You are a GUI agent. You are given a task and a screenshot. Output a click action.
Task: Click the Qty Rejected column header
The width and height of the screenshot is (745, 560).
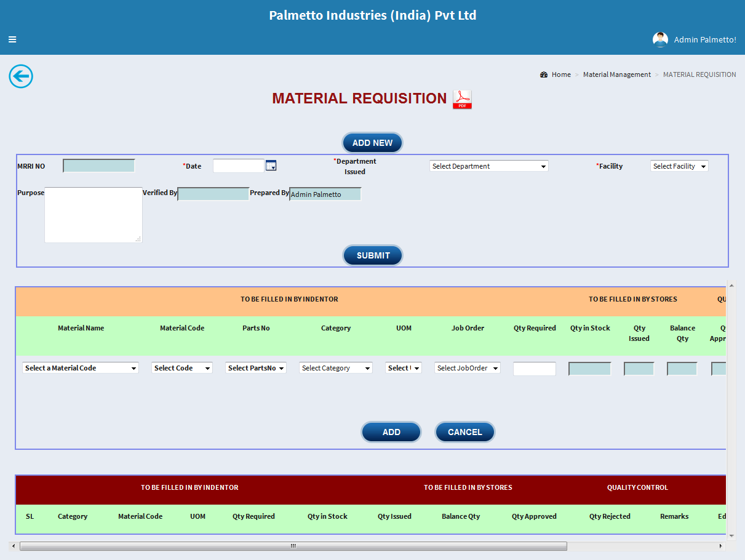[x=610, y=516]
